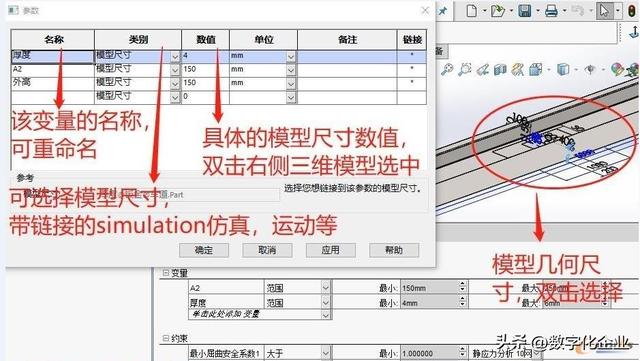Click the 帮助 button
640x361 pixels.
pos(394,250)
